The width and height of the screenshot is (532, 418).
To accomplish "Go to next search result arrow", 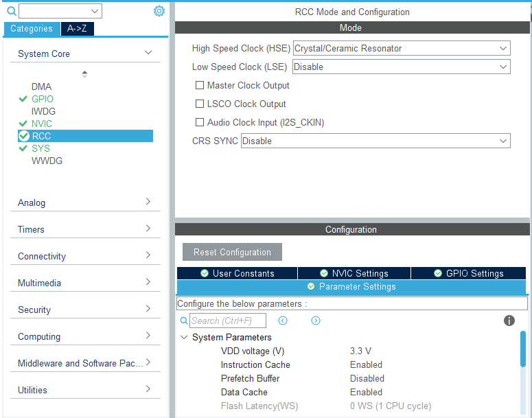I will click(316, 321).
